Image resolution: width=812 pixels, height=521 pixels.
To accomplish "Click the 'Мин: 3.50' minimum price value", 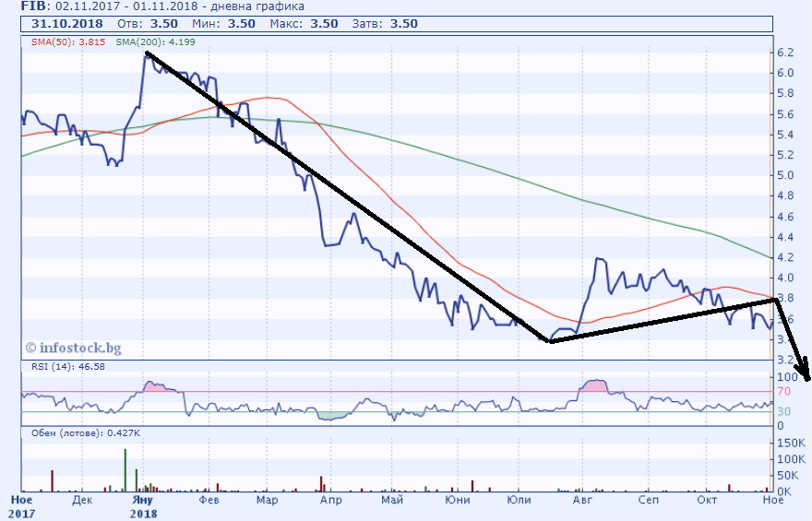I will click(223, 24).
